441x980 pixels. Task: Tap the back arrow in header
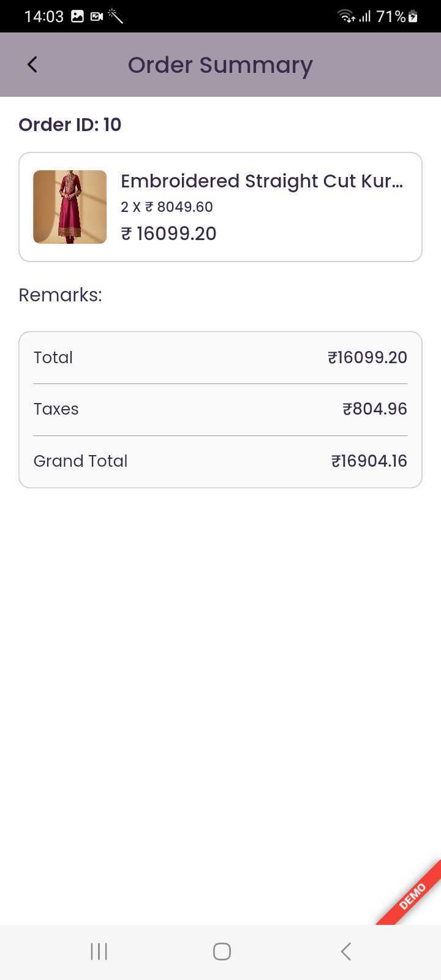point(32,64)
